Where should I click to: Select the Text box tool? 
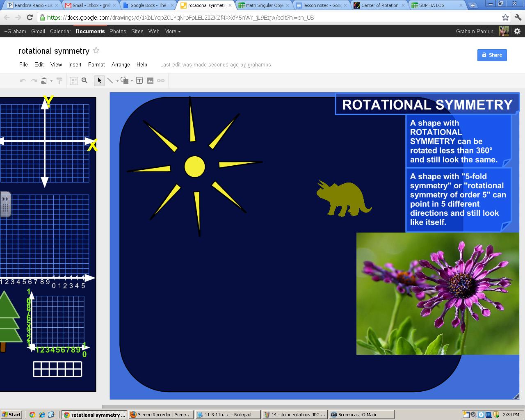pyautogui.click(x=139, y=81)
